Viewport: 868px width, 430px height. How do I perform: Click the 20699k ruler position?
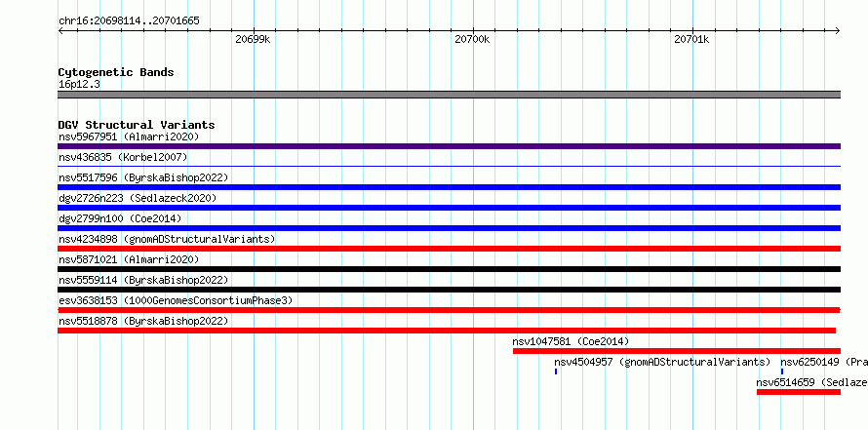pyautogui.click(x=253, y=39)
